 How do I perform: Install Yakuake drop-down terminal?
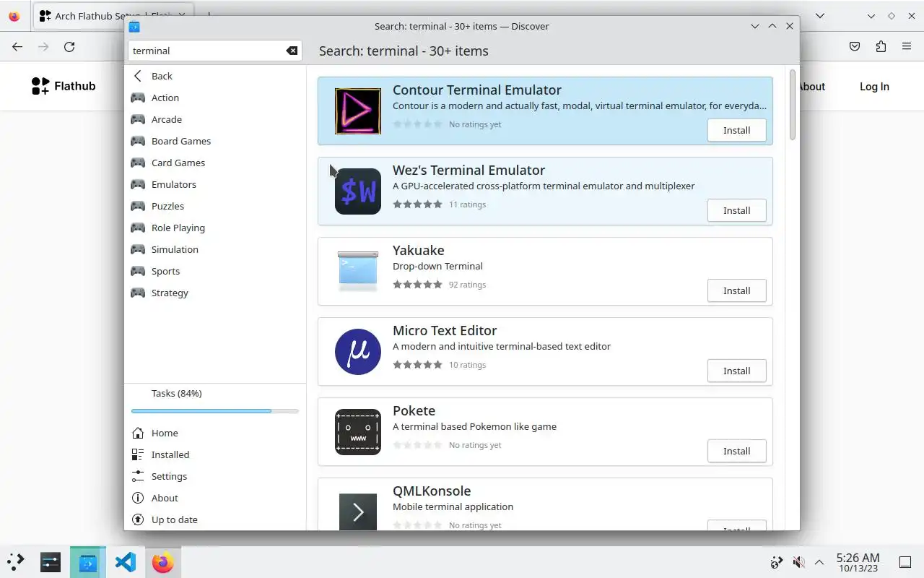[x=736, y=290]
